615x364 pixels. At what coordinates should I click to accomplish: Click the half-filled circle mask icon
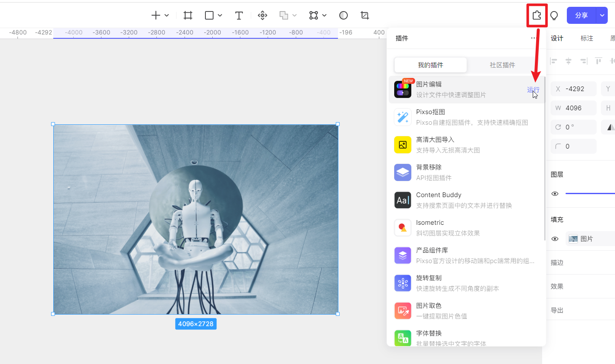[344, 15]
